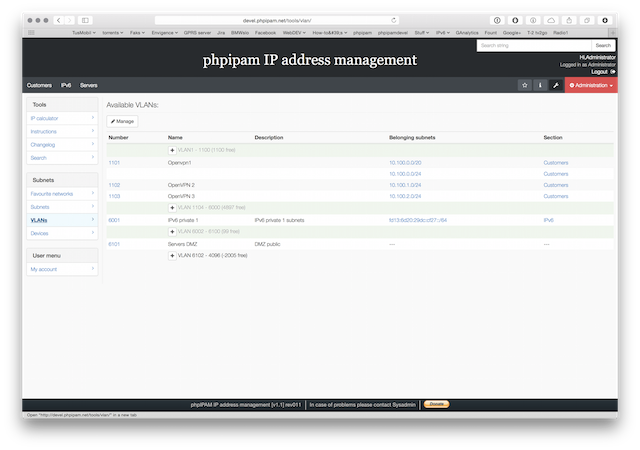Click the Belonging subnets column header

412,138
